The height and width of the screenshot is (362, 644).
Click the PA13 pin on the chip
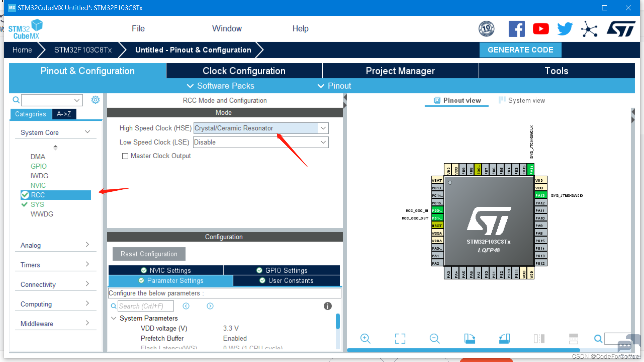pyautogui.click(x=541, y=195)
